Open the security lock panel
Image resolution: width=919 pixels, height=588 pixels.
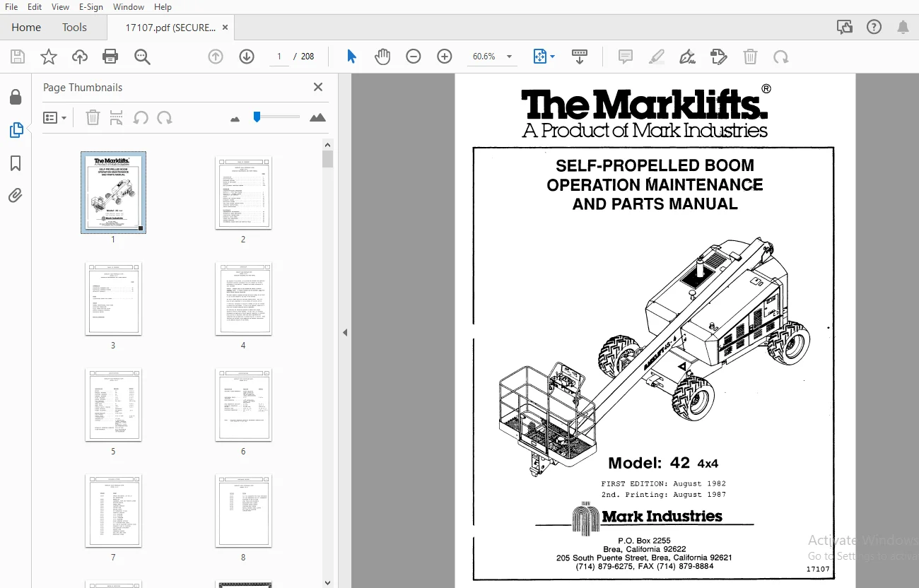click(16, 97)
